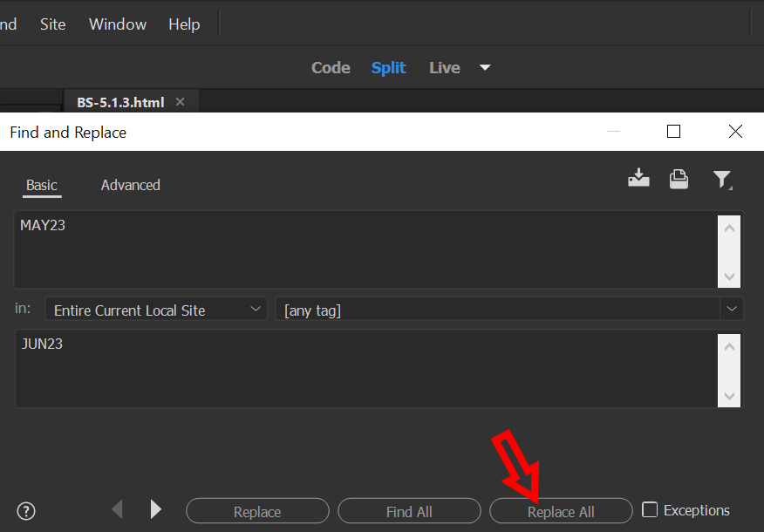Image resolution: width=764 pixels, height=532 pixels.
Task: Open the Window menu
Action: click(117, 24)
